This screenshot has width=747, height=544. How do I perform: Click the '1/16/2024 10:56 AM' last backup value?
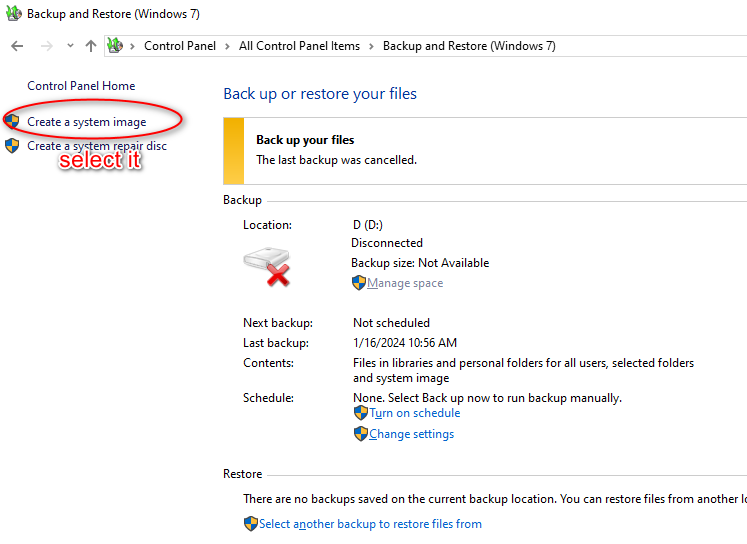(405, 343)
